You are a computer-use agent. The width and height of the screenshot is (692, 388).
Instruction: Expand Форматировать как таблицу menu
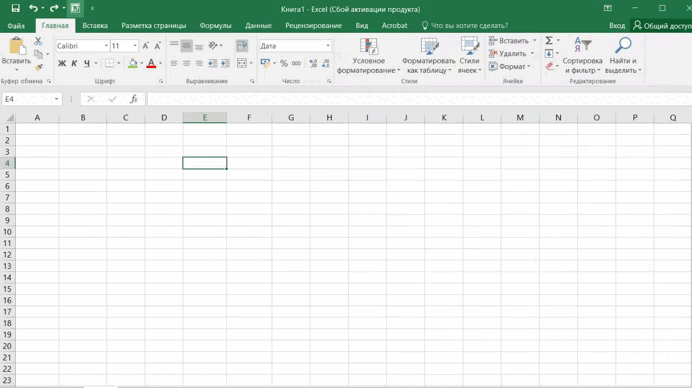pos(429,56)
